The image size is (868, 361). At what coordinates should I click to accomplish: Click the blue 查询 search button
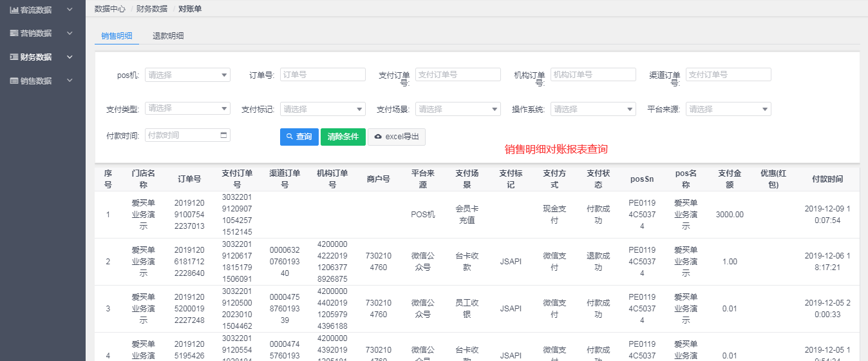[x=299, y=137]
